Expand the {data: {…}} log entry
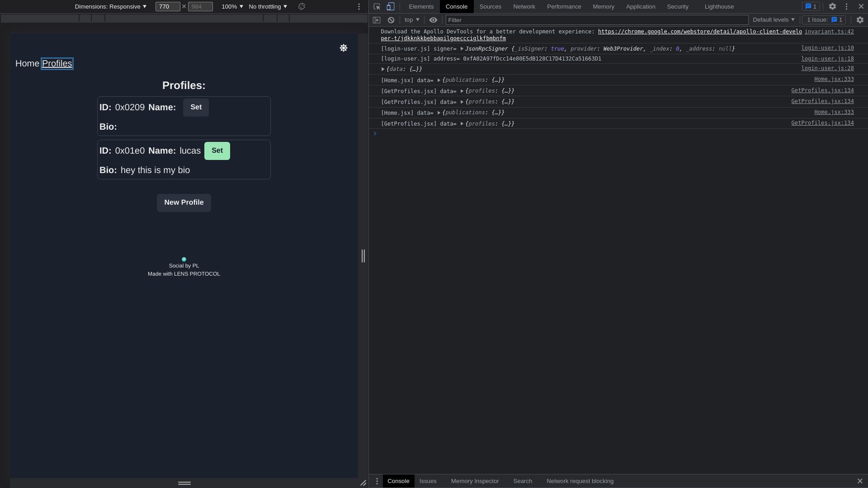Viewport: 868px width, 488px height. (x=383, y=69)
